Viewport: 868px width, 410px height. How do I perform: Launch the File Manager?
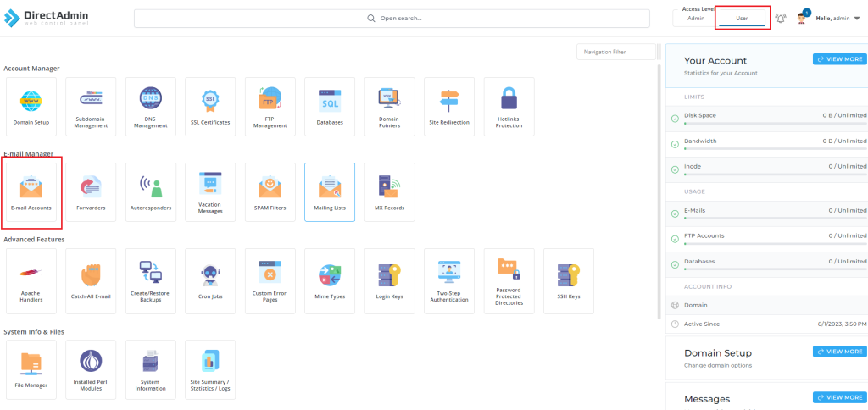tap(31, 369)
